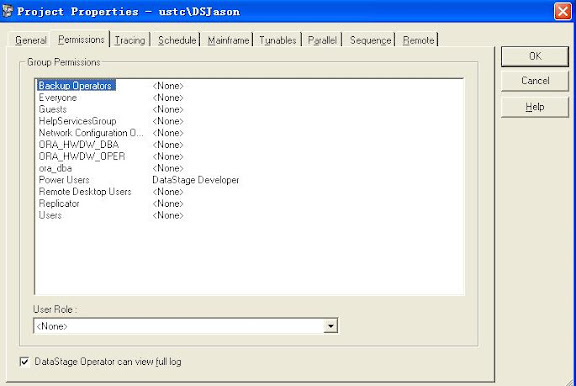This screenshot has width=576, height=386.
Task: Switch to the General tab
Action: click(x=30, y=40)
